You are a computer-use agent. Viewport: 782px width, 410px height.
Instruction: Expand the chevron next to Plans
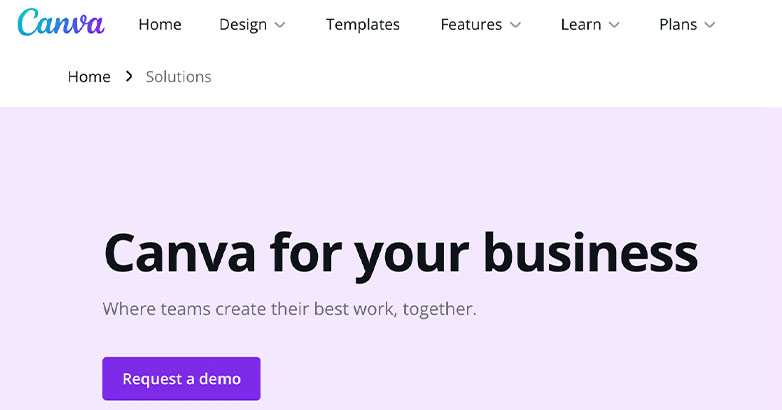pos(710,25)
